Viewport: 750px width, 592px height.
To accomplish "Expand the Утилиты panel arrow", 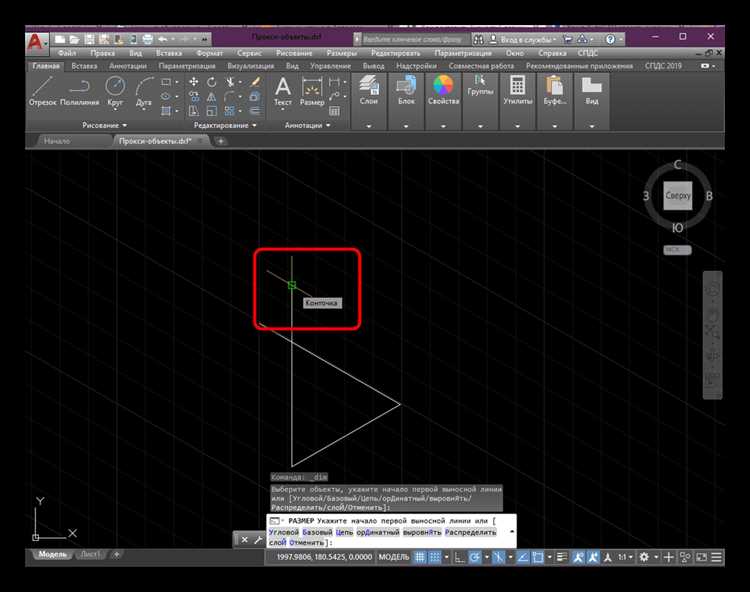I will coord(518,126).
